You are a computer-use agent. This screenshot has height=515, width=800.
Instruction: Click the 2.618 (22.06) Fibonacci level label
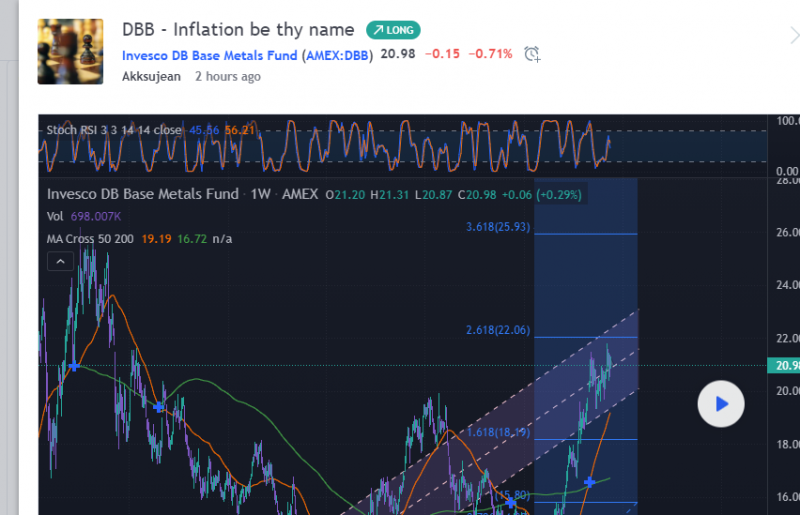pyautogui.click(x=498, y=330)
